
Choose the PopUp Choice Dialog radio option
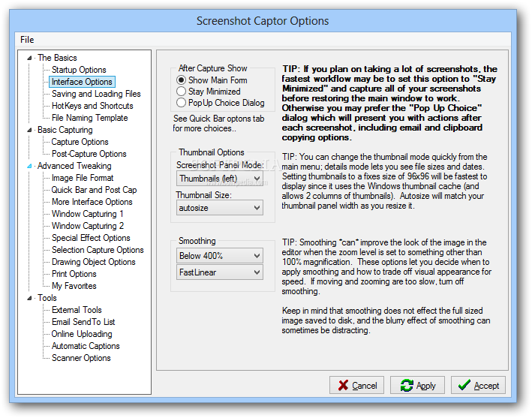tap(181, 103)
